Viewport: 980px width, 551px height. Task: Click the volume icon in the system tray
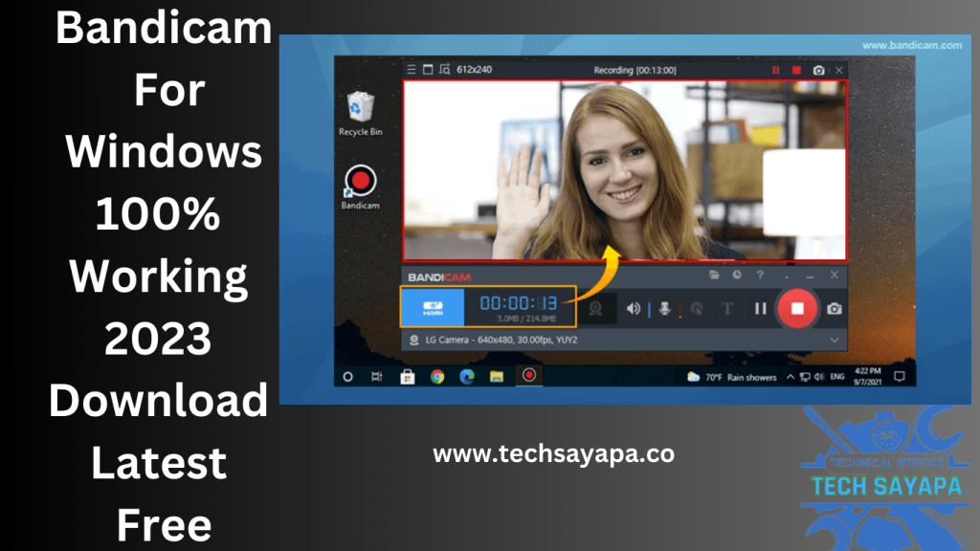pos(819,377)
